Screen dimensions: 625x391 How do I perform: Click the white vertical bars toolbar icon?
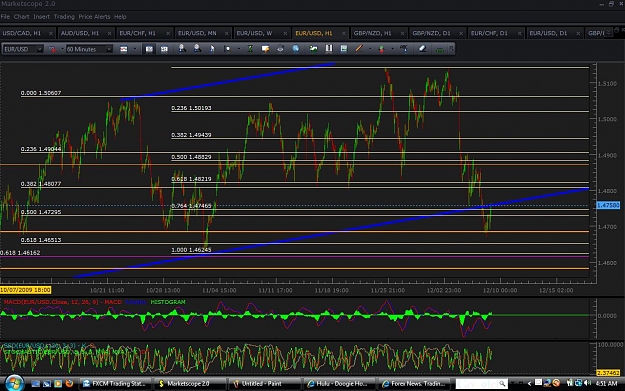pos(329,49)
